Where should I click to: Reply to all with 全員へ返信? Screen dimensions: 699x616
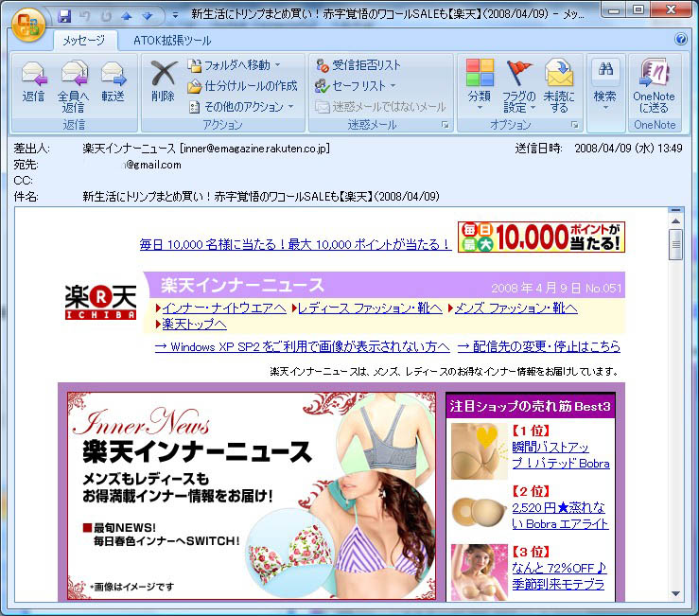[73, 86]
